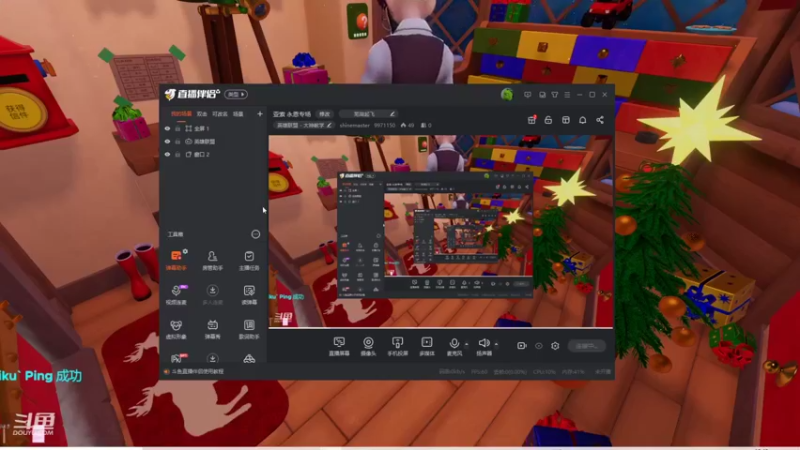Image resolution: width=800 pixels, height=450 pixels.
Task: Click the unlock padlock icon above the preview
Action: point(548,120)
